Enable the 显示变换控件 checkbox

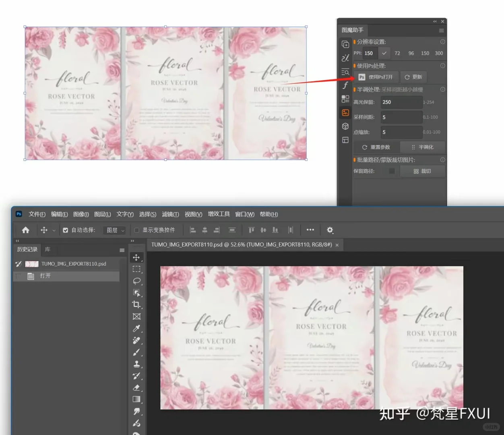(x=137, y=230)
